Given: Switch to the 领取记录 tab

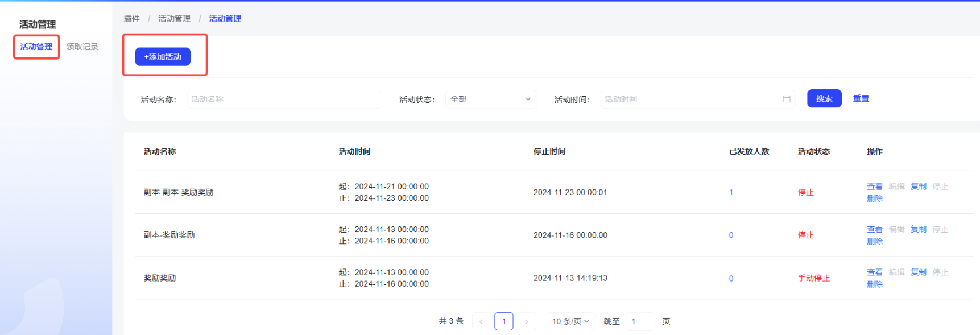Looking at the screenshot, I should tap(82, 47).
